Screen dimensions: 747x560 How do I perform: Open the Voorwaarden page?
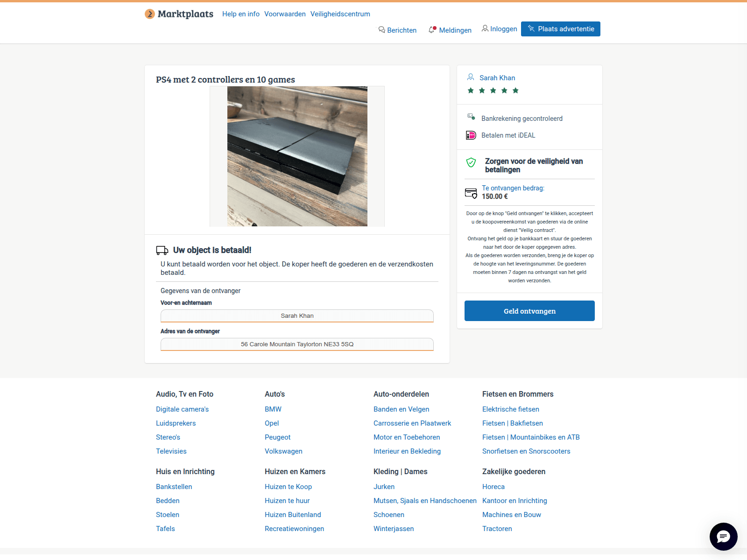click(285, 14)
